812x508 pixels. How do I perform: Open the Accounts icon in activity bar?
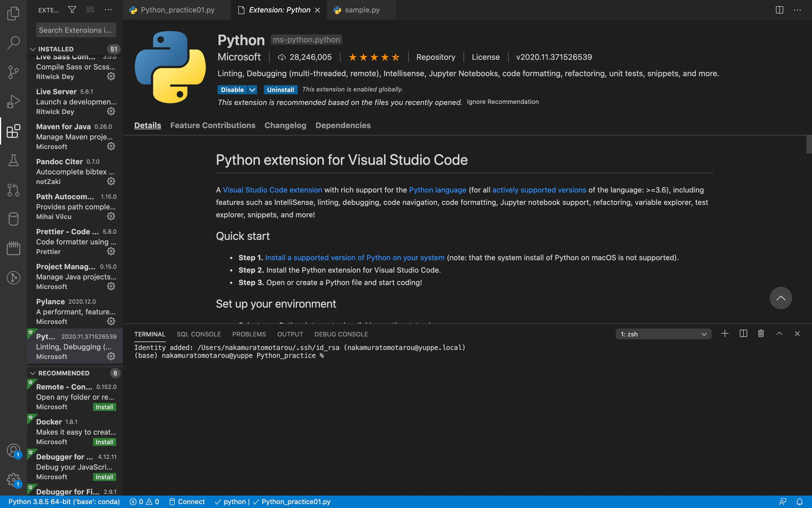pos(14,450)
